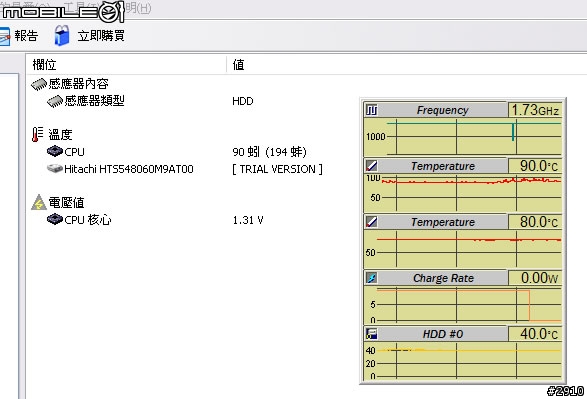Click the Charge Rate lightning icon

[x=372, y=278]
